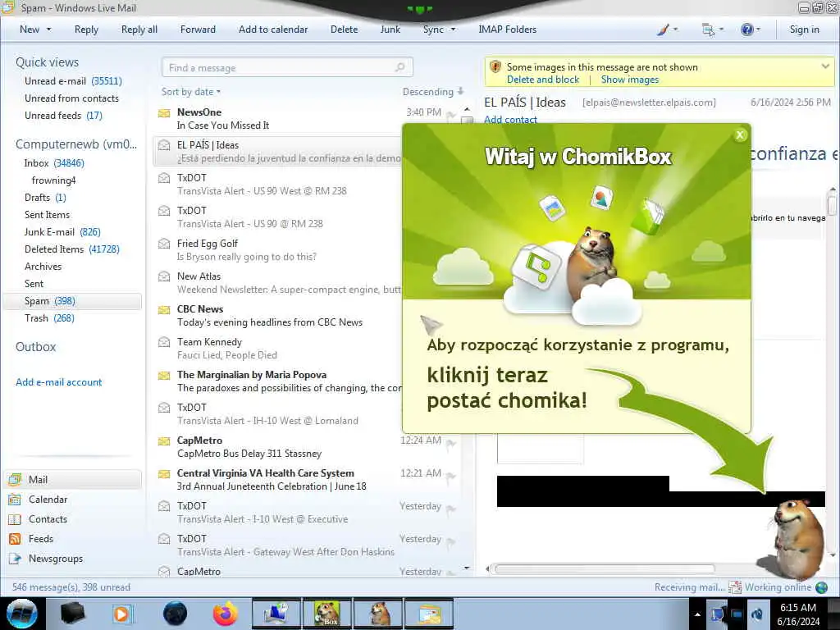Open New Atlas Weekend Newsletter message
The image size is (840, 630).
[x=279, y=282]
